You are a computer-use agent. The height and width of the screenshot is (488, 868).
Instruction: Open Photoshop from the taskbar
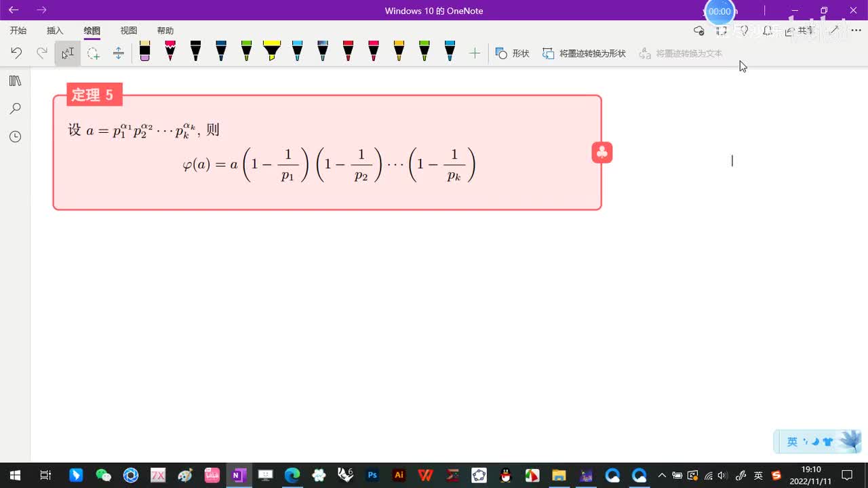[x=372, y=475]
